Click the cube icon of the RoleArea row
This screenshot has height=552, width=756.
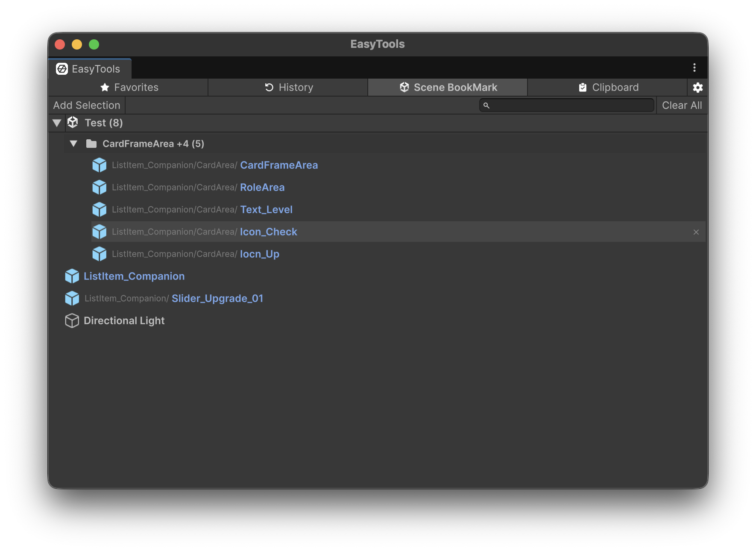(x=100, y=187)
